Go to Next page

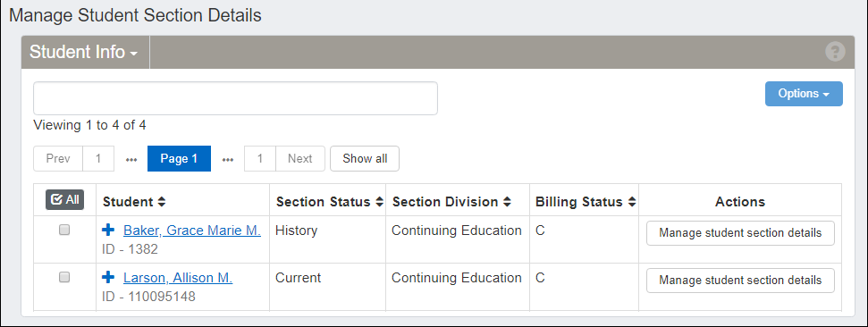click(300, 159)
